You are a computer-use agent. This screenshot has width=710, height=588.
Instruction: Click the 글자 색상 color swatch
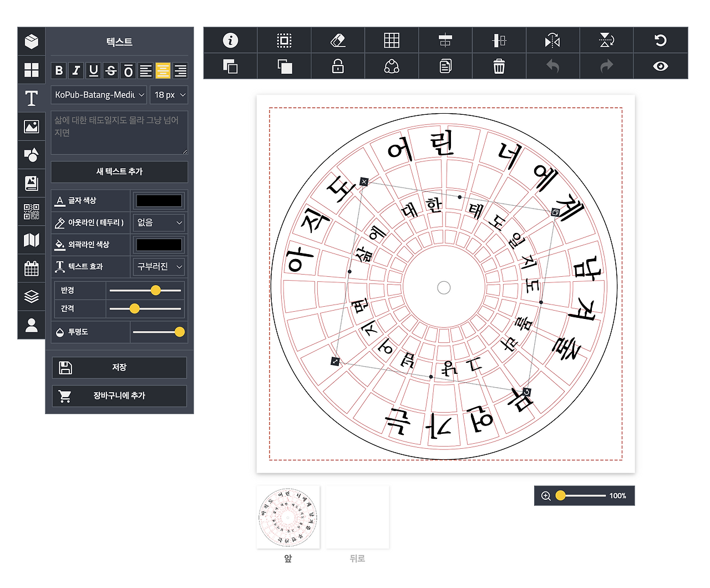pos(158,200)
